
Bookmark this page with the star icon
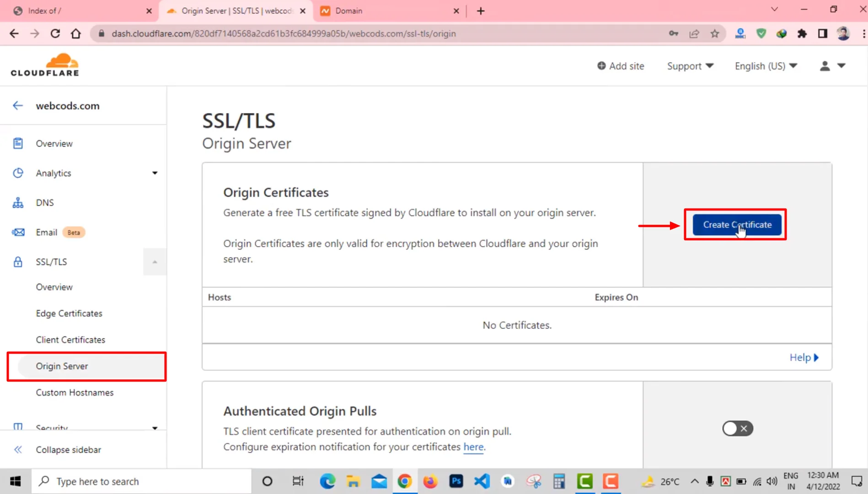pos(715,33)
